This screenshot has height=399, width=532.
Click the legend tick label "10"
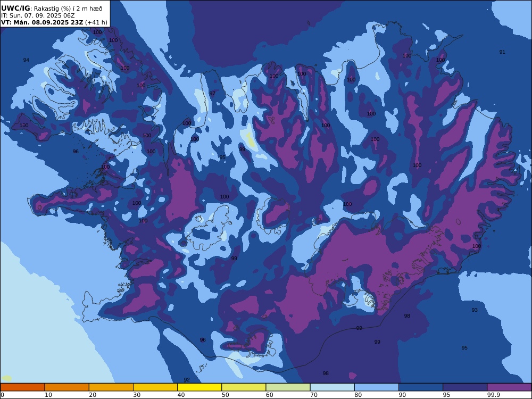pos(48,395)
